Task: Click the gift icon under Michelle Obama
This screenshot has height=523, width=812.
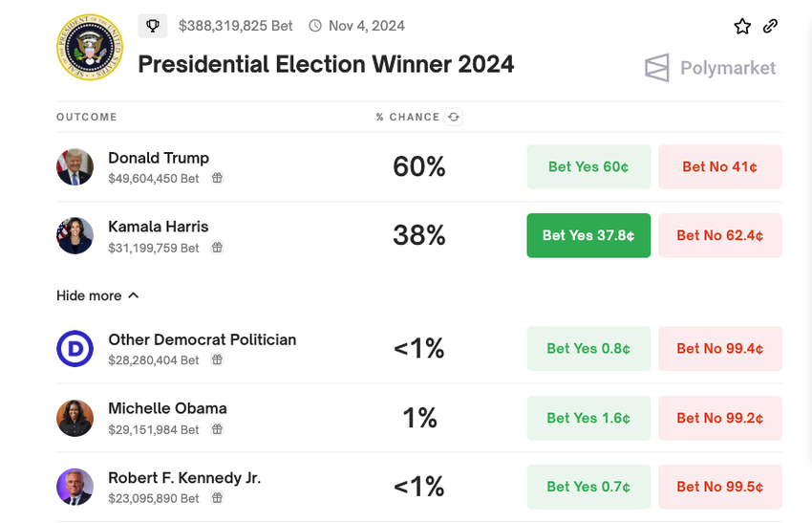Action: tap(217, 429)
